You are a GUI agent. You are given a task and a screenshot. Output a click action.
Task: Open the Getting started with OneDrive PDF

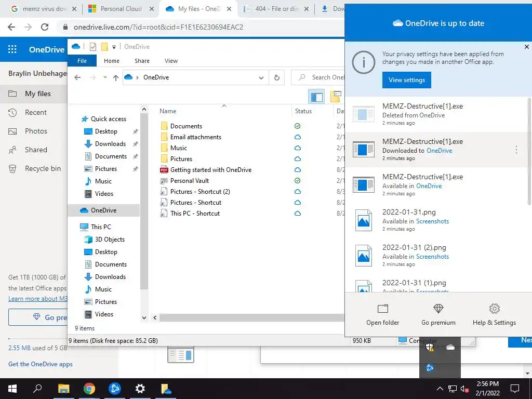click(x=211, y=170)
